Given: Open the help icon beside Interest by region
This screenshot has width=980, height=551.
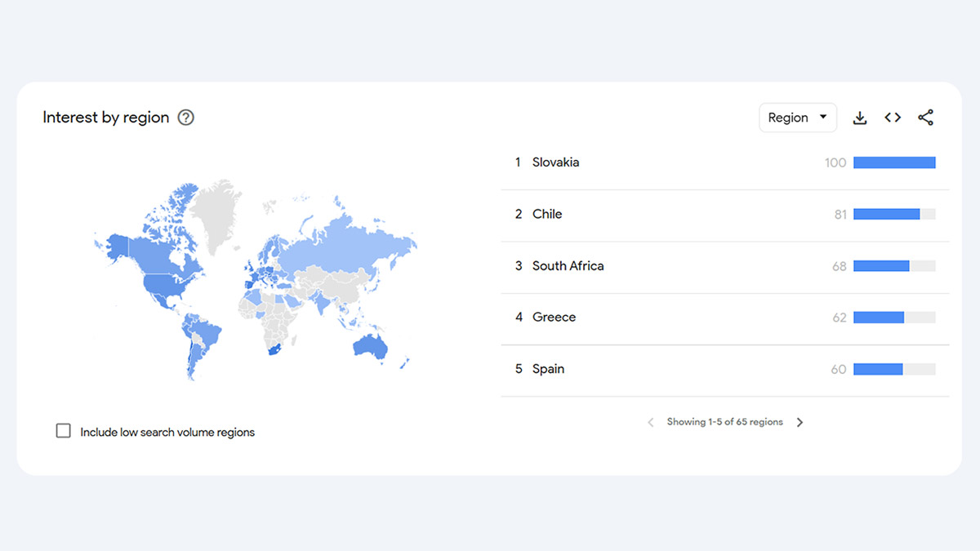Looking at the screenshot, I should (x=186, y=118).
